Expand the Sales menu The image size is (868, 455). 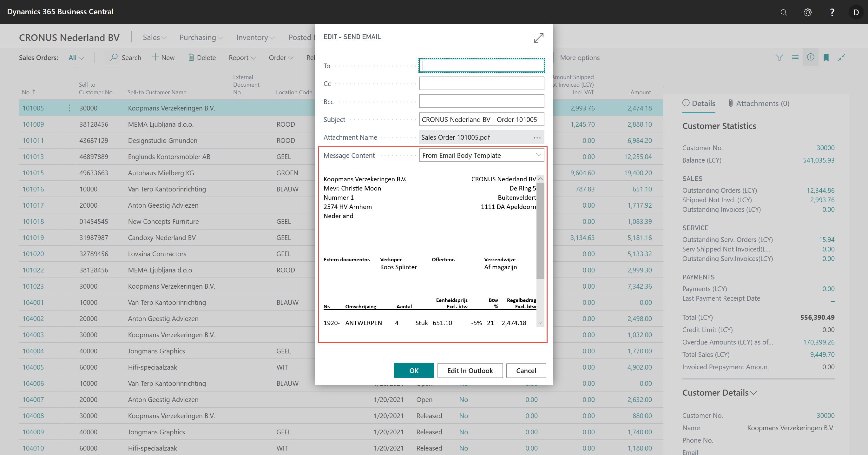155,37
